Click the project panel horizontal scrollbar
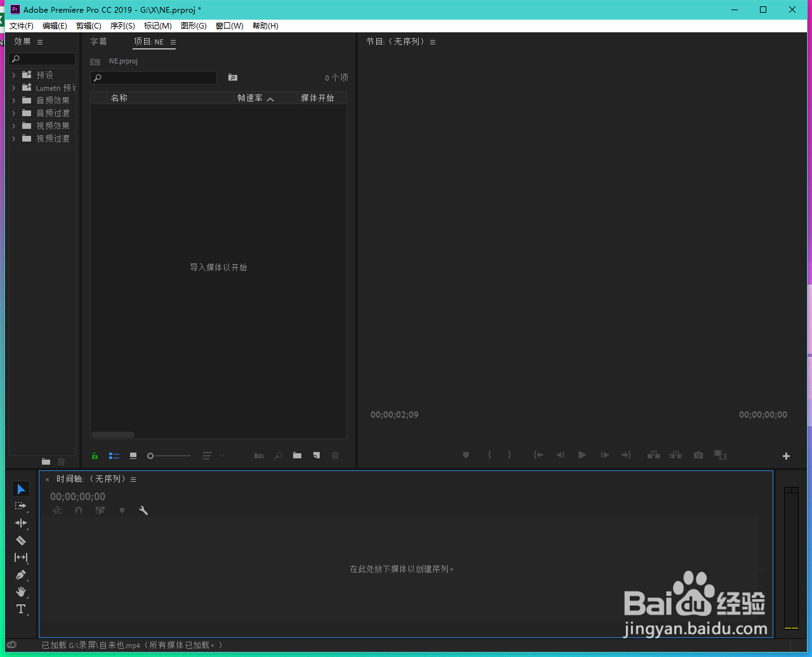The image size is (812, 657). (x=113, y=435)
